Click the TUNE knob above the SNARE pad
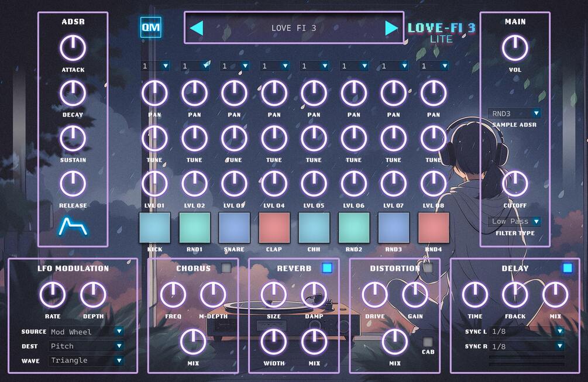 (x=235, y=138)
